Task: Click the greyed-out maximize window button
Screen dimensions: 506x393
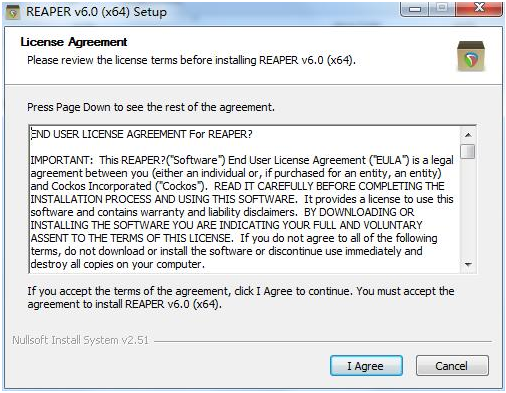Action: tap(442, 9)
